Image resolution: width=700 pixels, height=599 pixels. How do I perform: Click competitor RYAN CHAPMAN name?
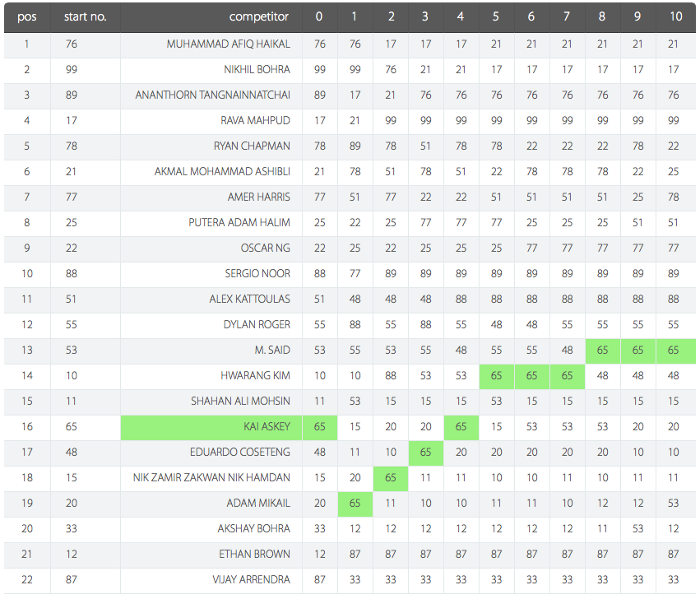[x=252, y=146]
